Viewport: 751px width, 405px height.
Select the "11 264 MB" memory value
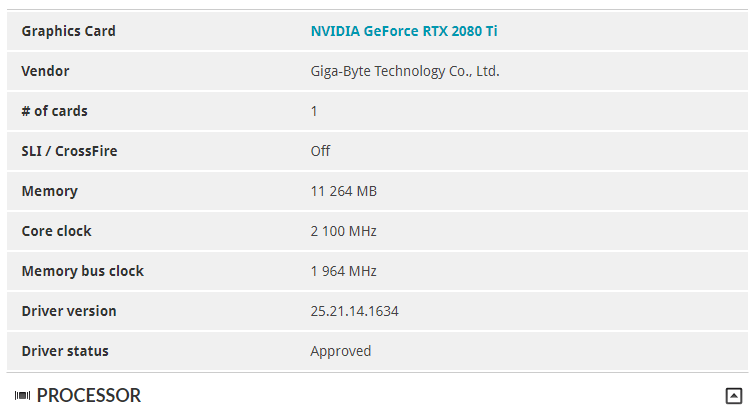(344, 191)
